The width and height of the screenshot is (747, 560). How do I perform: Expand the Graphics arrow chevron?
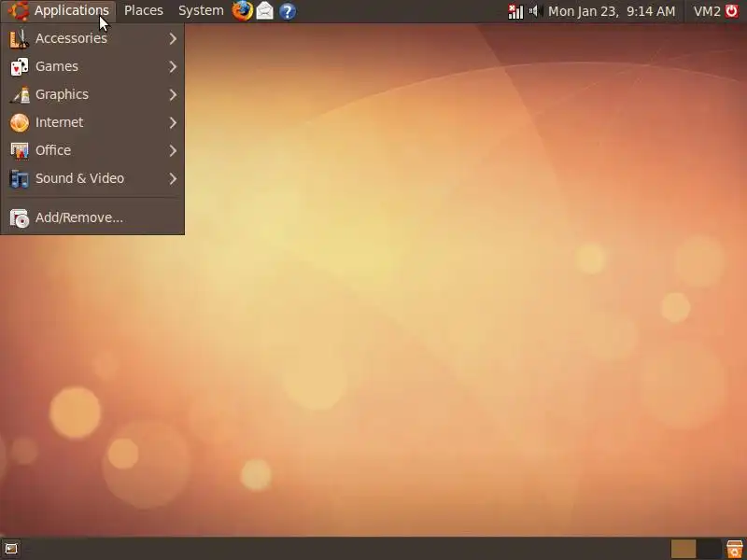click(173, 95)
